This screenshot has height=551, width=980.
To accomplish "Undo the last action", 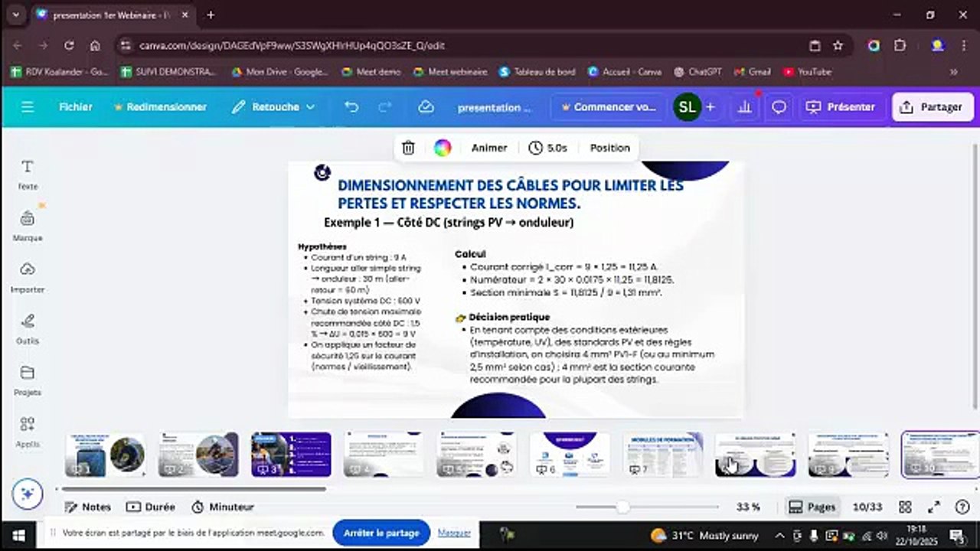I will click(x=351, y=107).
